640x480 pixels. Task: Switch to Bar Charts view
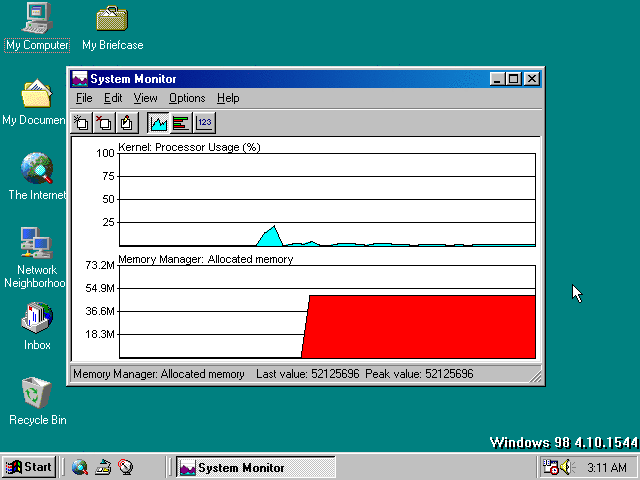coord(181,122)
